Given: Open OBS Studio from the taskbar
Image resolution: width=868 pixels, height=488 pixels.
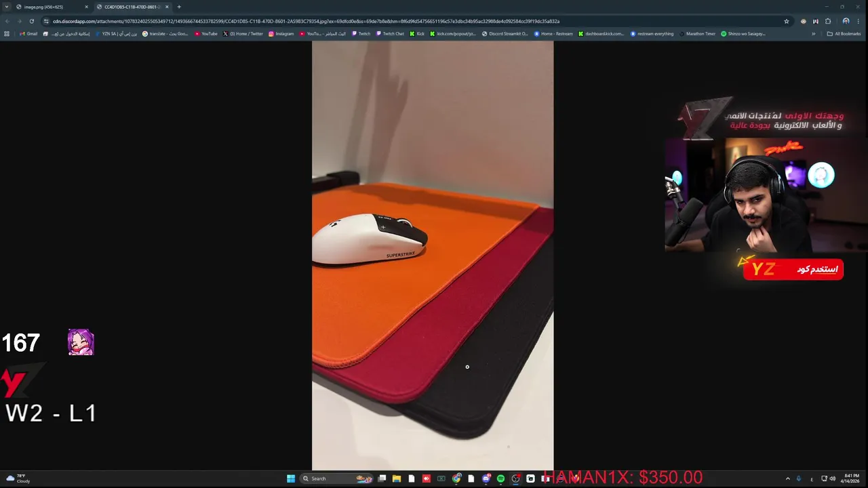Looking at the screenshot, I should point(516,479).
